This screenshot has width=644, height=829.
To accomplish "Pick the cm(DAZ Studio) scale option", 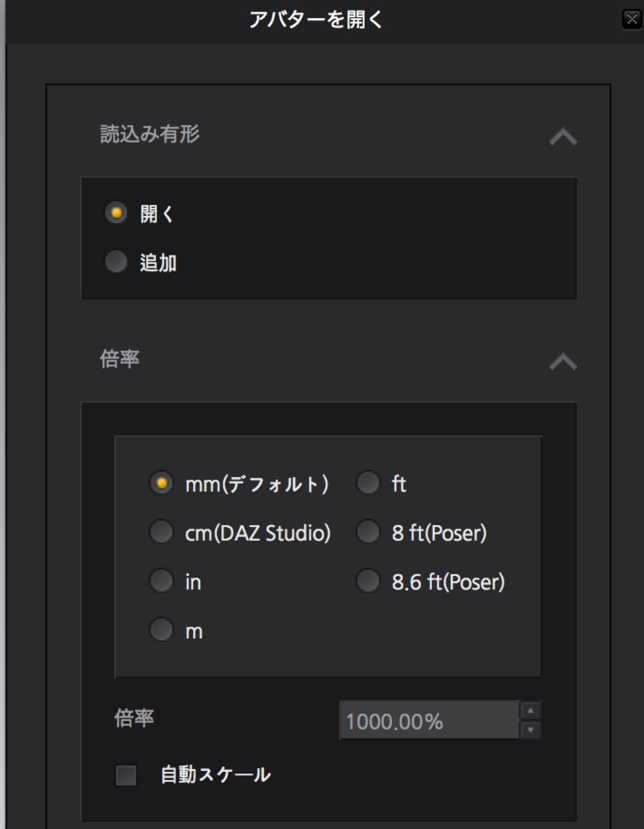I will (161, 532).
